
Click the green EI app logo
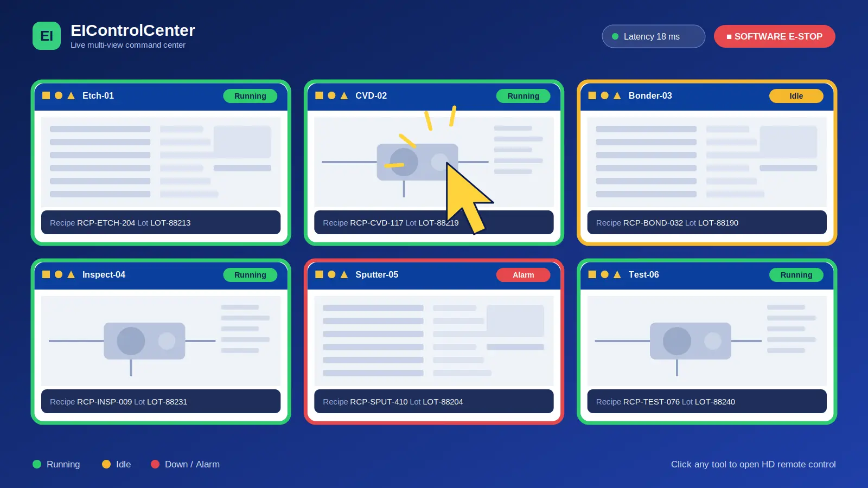tap(47, 36)
